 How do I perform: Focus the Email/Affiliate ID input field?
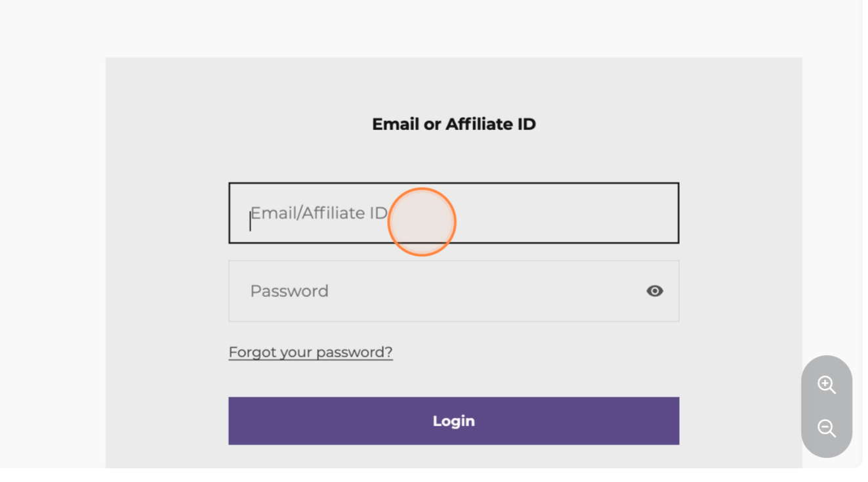(x=453, y=213)
